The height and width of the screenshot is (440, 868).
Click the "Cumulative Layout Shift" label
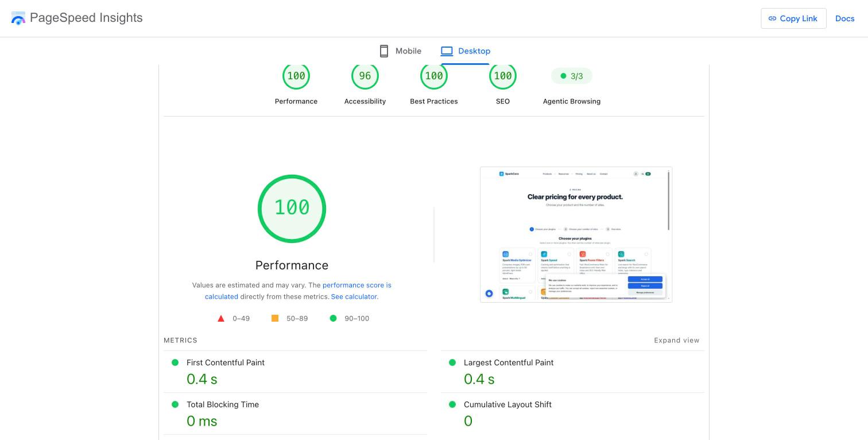pos(507,404)
